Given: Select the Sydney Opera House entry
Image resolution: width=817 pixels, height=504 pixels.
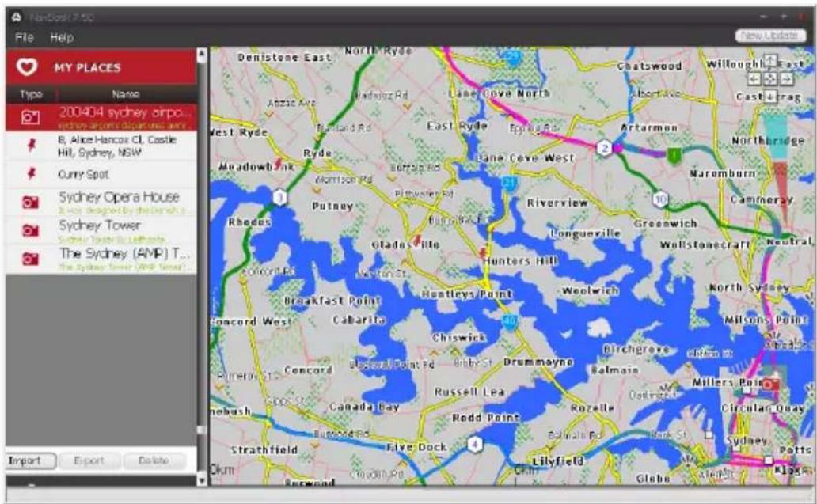Looking at the screenshot, I should pos(101,202).
